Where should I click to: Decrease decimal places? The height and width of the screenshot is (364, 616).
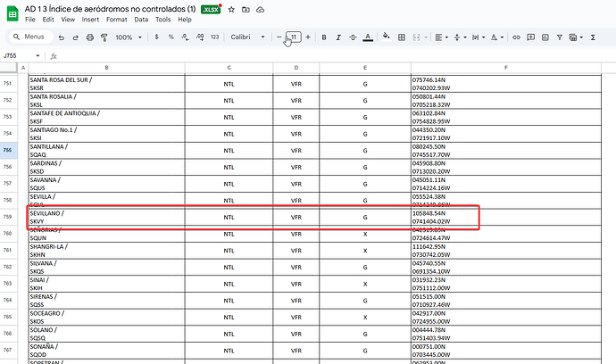point(186,37)
